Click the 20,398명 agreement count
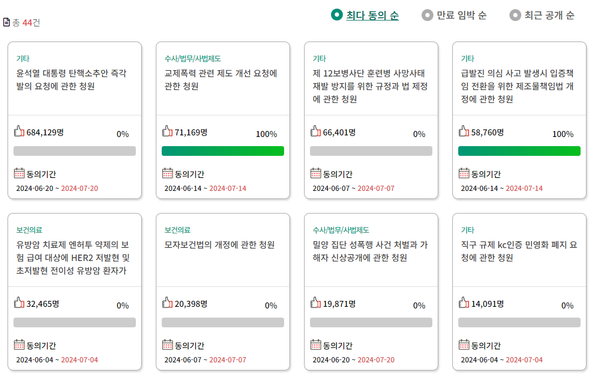Image resolution: width=600 pixels, height=378 pixels. tap(191, 304)
